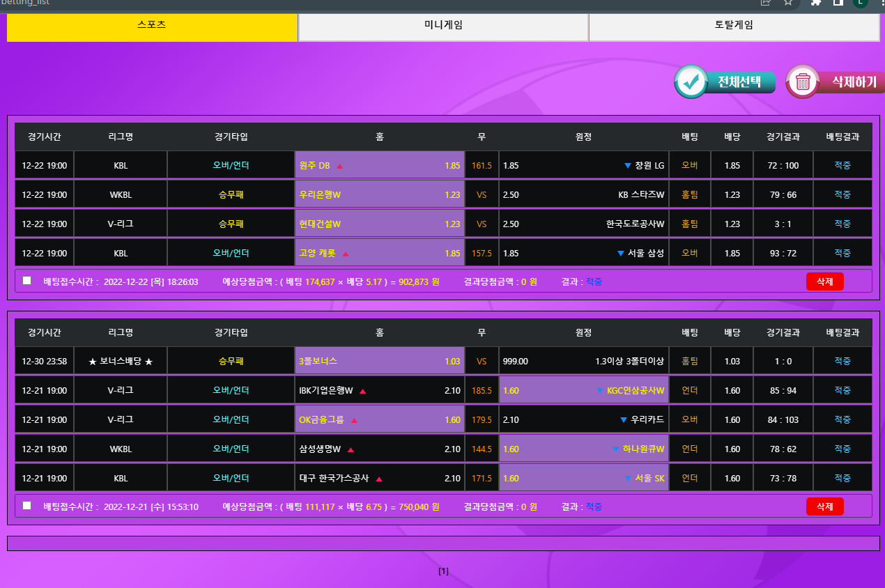The width and height of the screenshot is (885, 588).
Task: Switch to the 스포츠 tab
Action: (152, 26)
